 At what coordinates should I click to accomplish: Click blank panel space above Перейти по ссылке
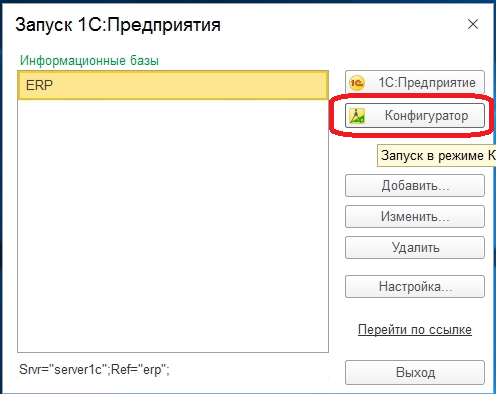point(415,310)
